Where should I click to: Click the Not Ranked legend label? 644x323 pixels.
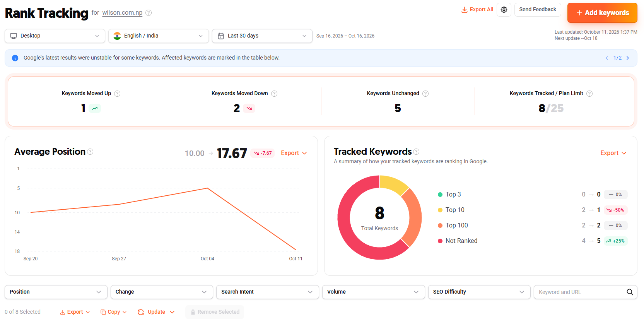pyautogui.click(x=461, y=241)
